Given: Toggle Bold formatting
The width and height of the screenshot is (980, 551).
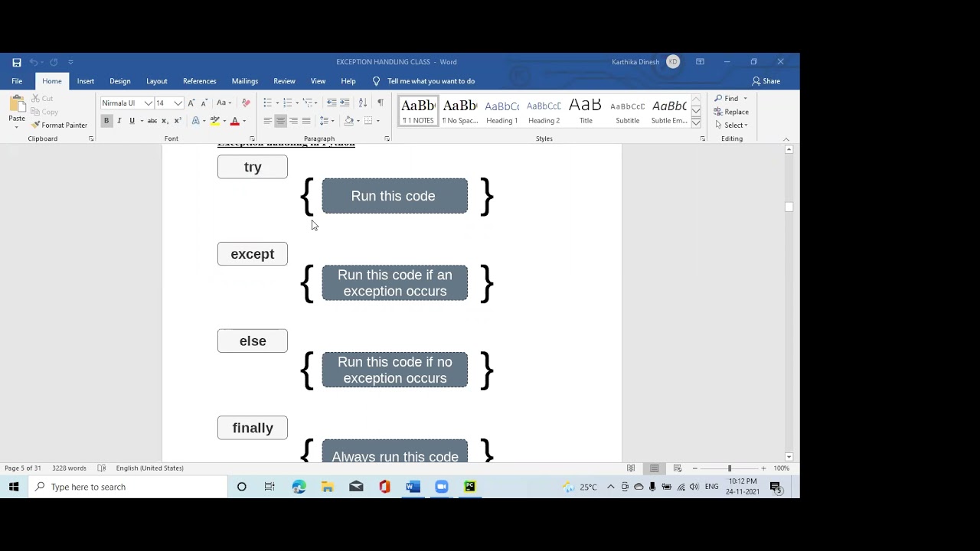Looking at the screenshot, I should pos(106,121).
